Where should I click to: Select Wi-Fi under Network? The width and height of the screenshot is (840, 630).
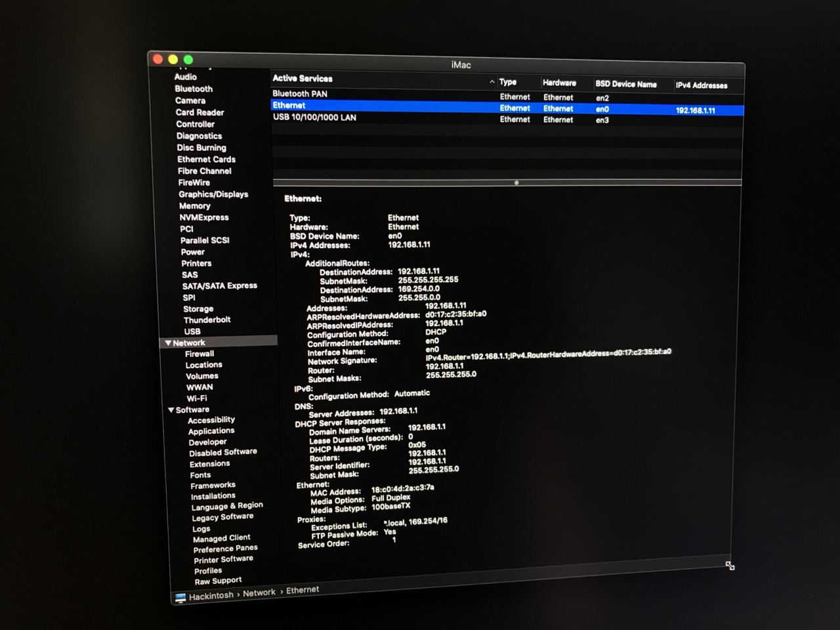tap(197, 398)
